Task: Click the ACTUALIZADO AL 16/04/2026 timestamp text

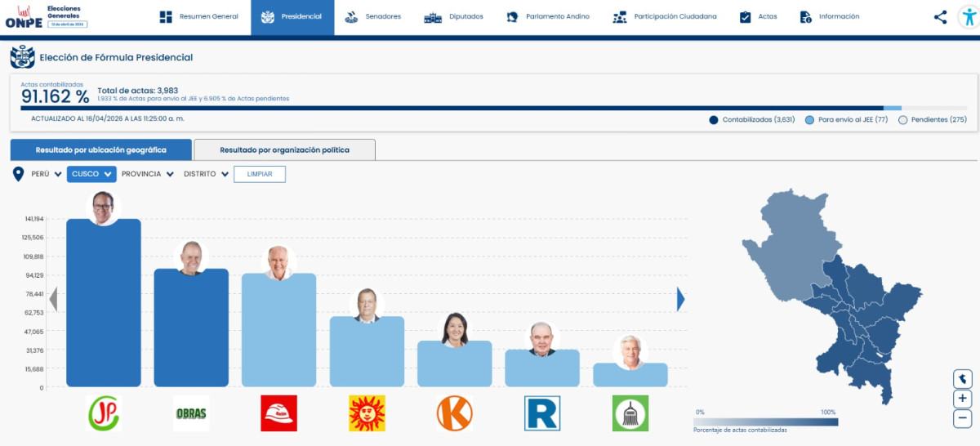Action: click(x=108, y=119)
